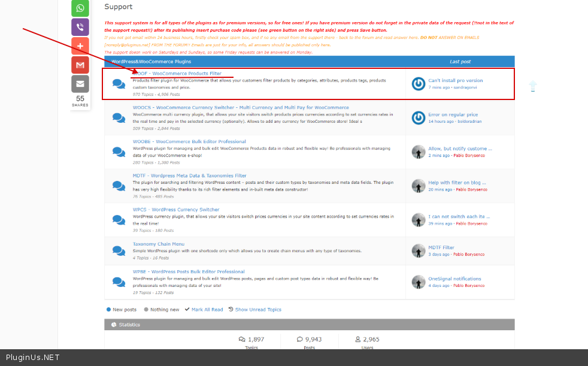Click forum chat icon for WPBE row
Viewport: 588px width, 366px height.
pos(119,282)
